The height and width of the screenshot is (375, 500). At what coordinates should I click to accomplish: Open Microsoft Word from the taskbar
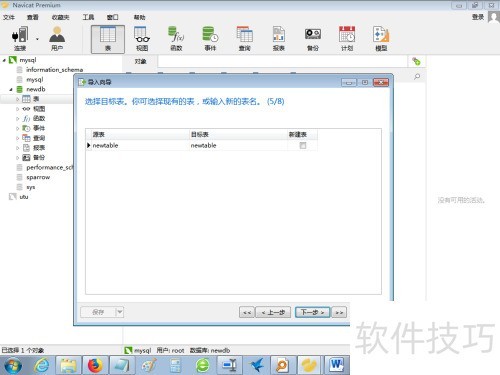(337, 365)
